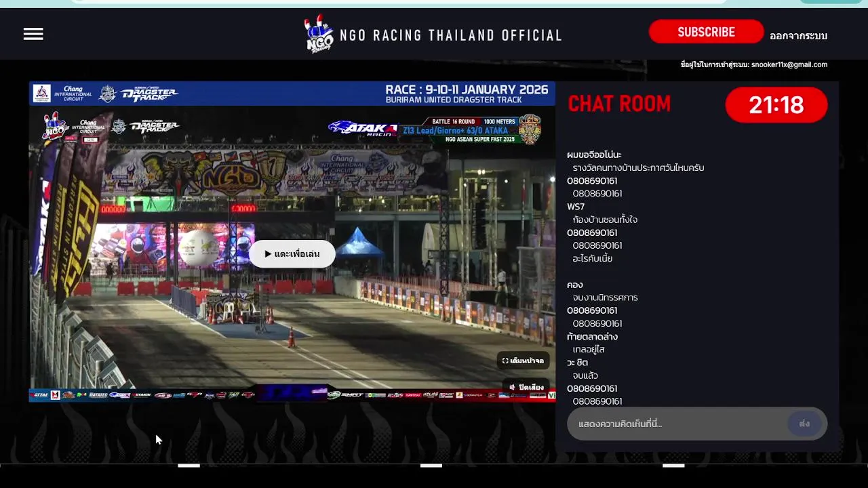Select message จบงานนิทรรศการ
The width and height of the screenshot is (868, 488).
coord(605,298)
